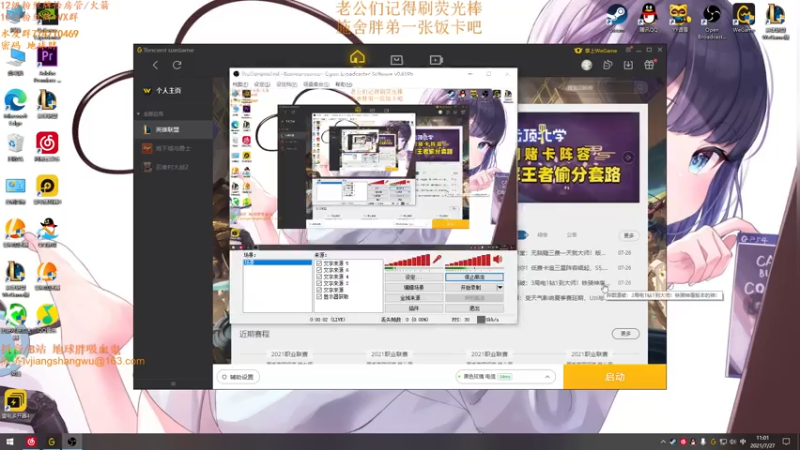Viewport: 800px width, 450px height.
Task: Mute desktop speaker icon in OBS
Action: [x=498, y=260]
